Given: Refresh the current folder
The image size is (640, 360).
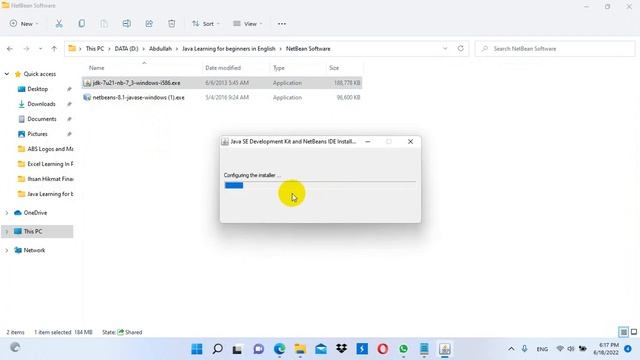Looking at the screenshot, I should [460, 49].
